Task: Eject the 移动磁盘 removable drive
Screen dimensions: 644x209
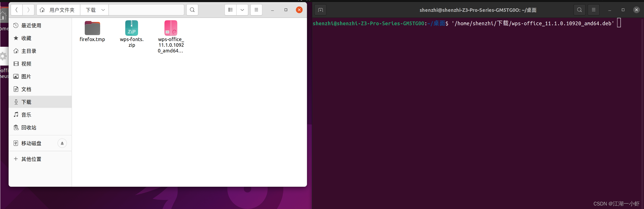Action: point(62,143)
